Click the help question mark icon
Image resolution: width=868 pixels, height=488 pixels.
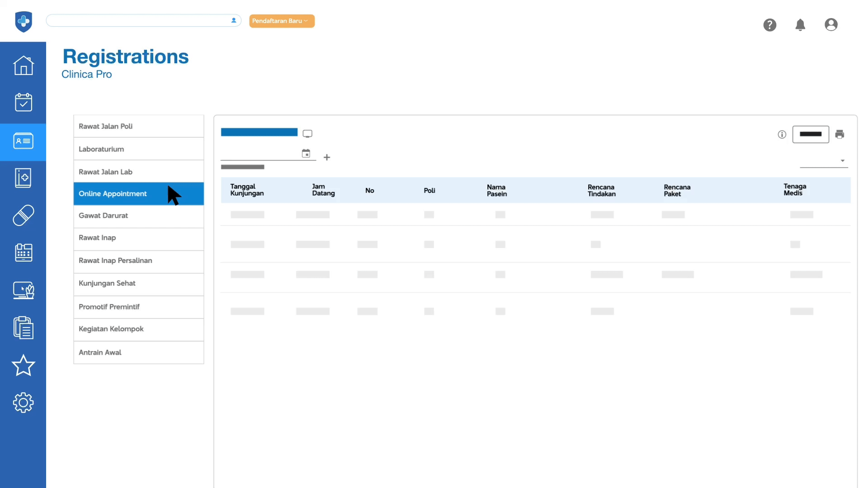tap(769, 25)
